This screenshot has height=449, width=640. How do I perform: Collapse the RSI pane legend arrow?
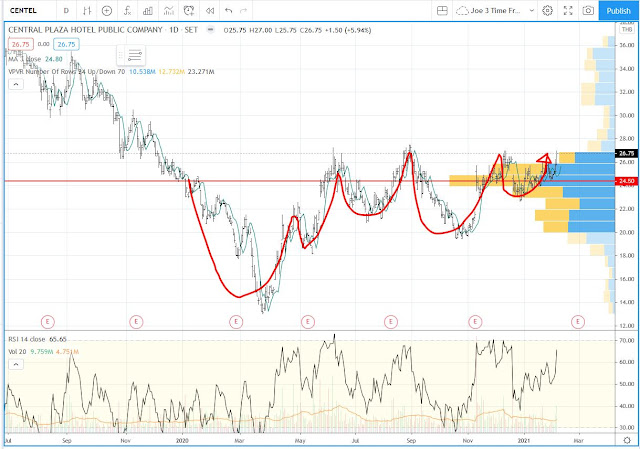coord(16,364)
